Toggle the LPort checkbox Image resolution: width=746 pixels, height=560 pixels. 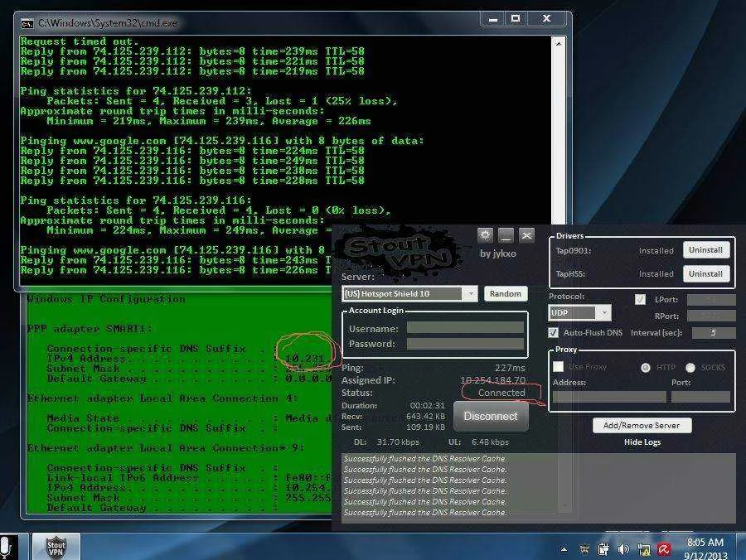pos(641,300)
